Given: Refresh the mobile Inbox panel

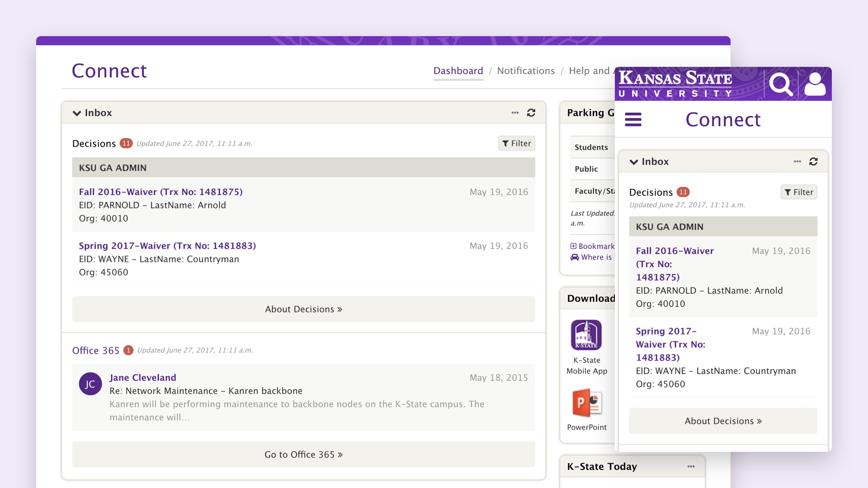Looking at the screenshot, I should (x=813, y=161).
